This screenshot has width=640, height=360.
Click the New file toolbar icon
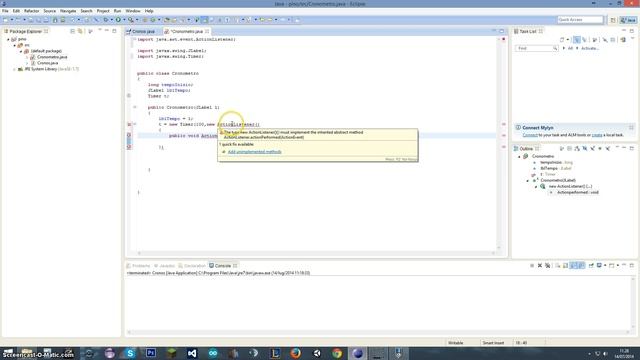pyautogui.click(x=5, y=20)
